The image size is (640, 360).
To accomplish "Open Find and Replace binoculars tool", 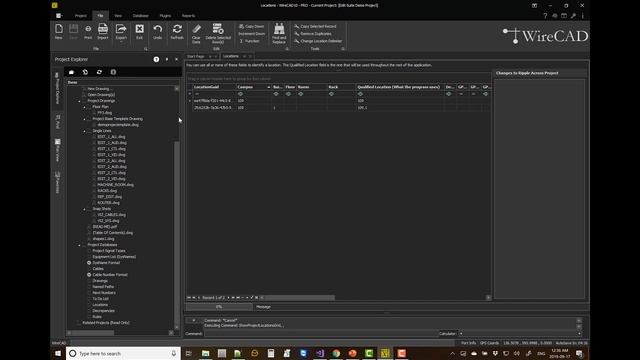I will tap(279, 33).
